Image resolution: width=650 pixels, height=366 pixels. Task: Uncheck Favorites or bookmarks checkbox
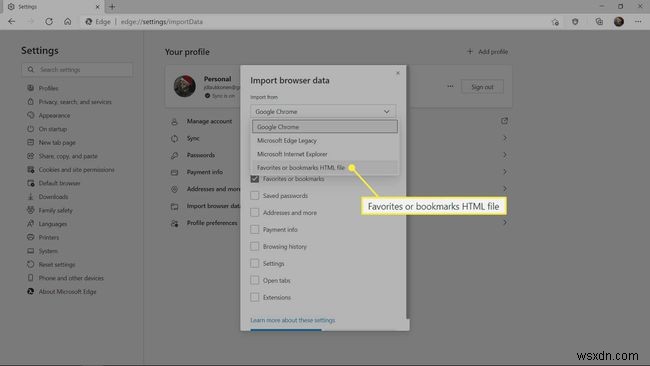[255, 179]
